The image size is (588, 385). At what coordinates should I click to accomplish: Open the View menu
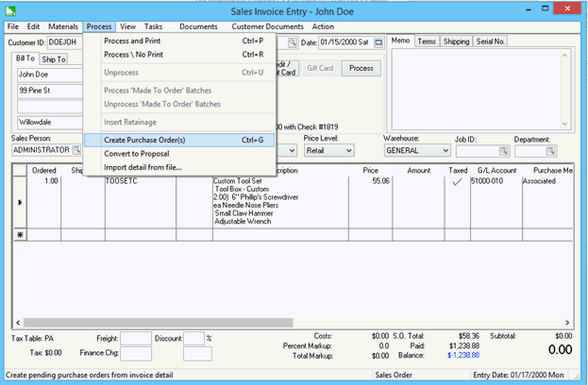(127, 26)
